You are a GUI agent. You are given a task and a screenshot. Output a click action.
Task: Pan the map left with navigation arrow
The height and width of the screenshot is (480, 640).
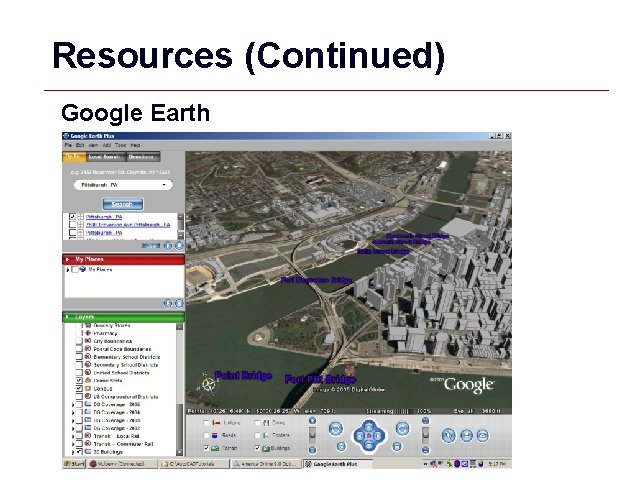tap(360, 436)
